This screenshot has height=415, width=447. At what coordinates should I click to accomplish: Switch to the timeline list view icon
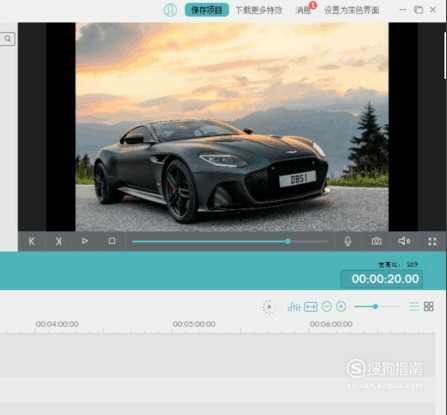click(x=414, y=306)
